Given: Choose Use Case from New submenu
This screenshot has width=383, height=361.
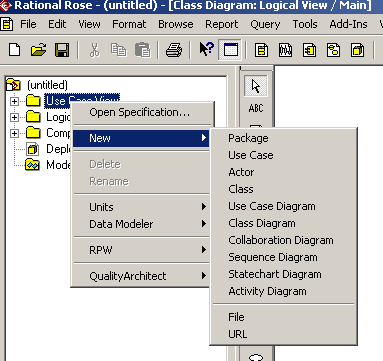Looking at the screenshot, I should [283, 155].
